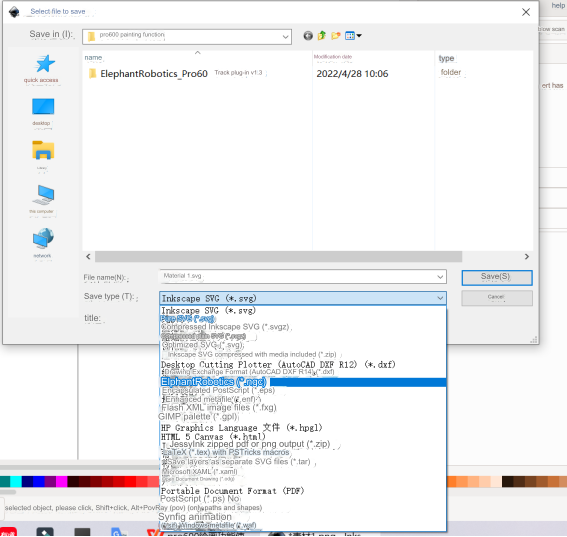This screenshot has height=537, width=567.
Task: Open the Network location icon
Action: (43, 238)
